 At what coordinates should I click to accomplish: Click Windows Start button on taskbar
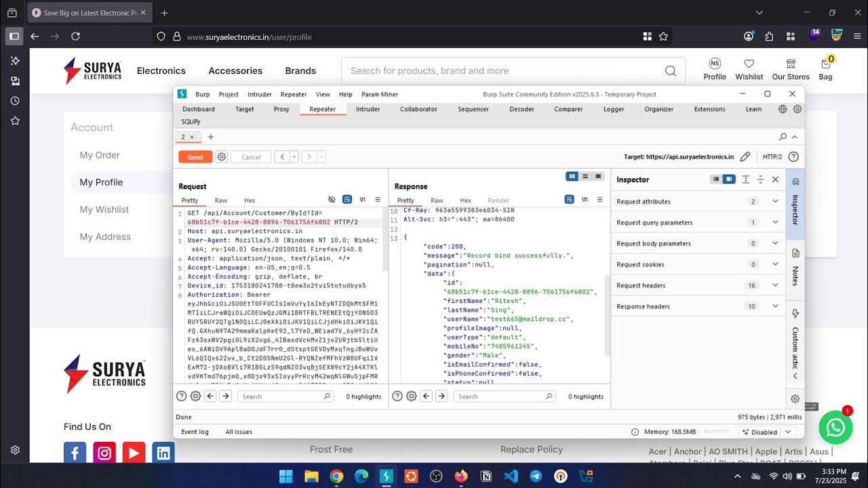(x=285, y=476)
